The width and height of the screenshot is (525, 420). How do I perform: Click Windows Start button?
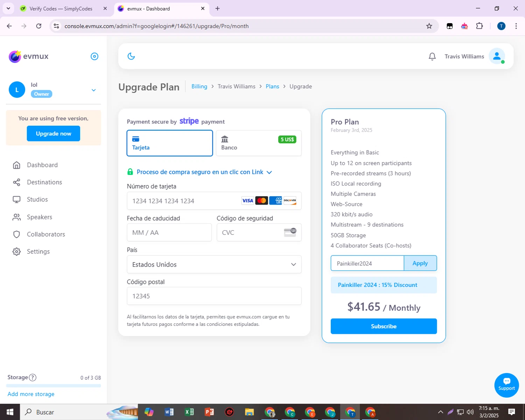pyautogui.click(x=10, y=412)
